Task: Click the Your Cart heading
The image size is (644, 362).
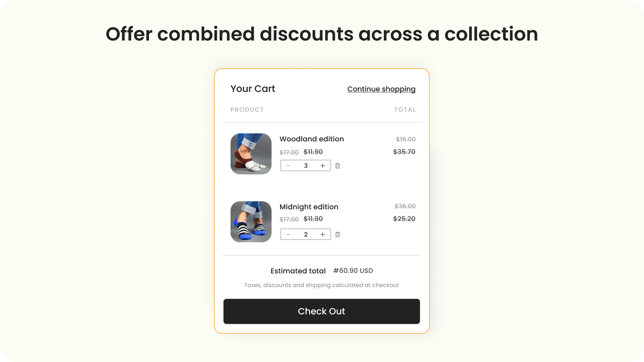Action: 253,89
